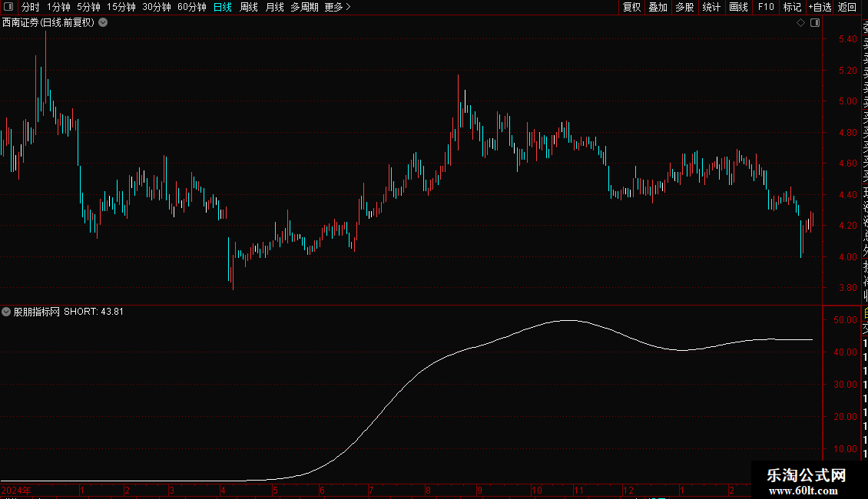Image resolution: width=868 pixels, height=499 pixels.
Task: Select the 5分钟 chart period
Action: pos(88,7)
